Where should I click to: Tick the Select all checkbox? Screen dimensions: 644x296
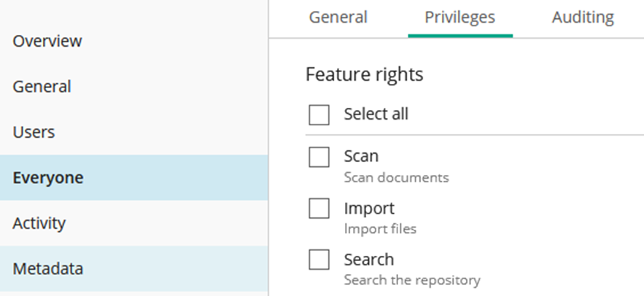319,114
